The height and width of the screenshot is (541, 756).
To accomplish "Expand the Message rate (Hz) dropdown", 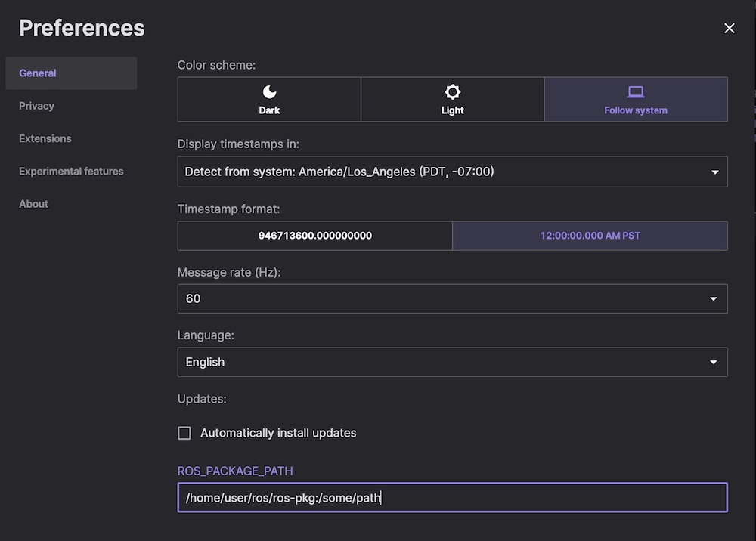I will [452, 298].
